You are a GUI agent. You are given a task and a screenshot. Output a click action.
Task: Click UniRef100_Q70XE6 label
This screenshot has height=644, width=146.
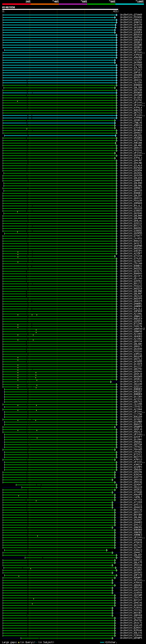point(131,128)
